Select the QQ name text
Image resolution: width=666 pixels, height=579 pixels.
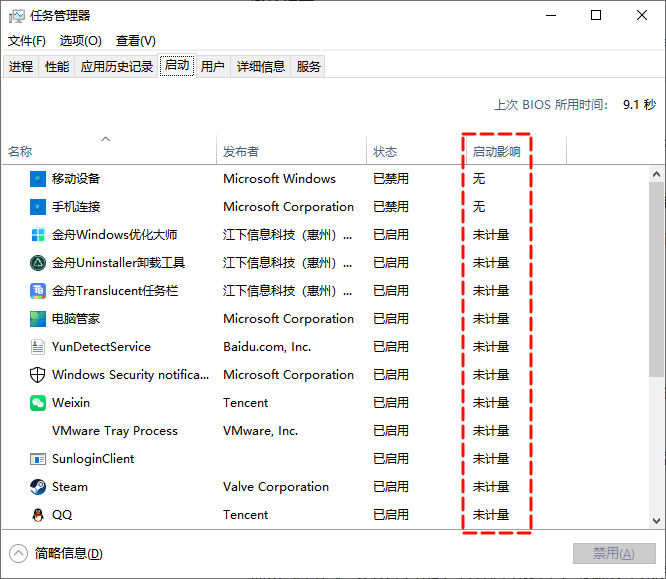[62, 515]
